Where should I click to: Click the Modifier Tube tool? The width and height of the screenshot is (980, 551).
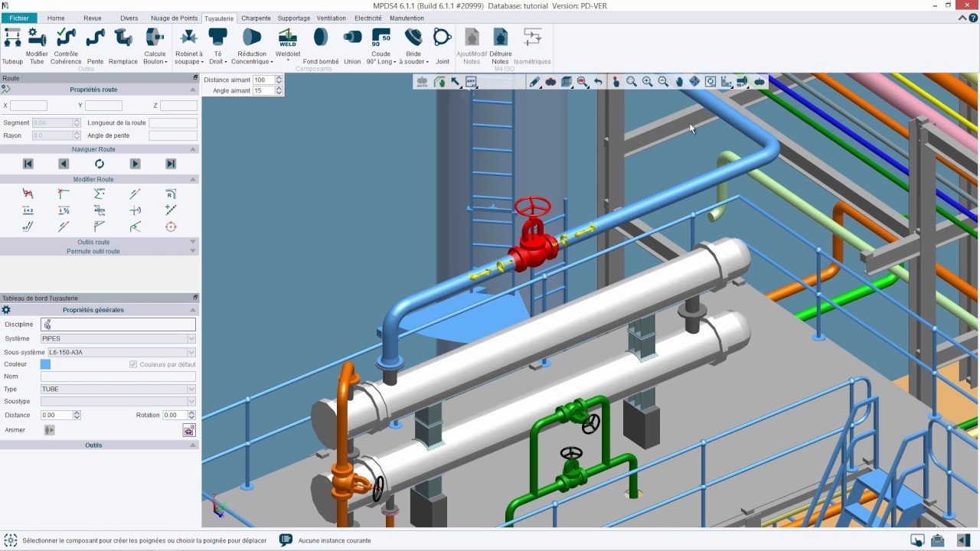tap(37, 47)
